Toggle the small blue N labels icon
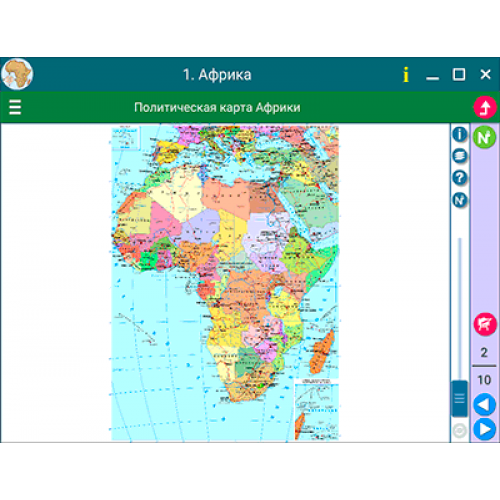This screenshot has width=500, height=500. click(460, 200)
